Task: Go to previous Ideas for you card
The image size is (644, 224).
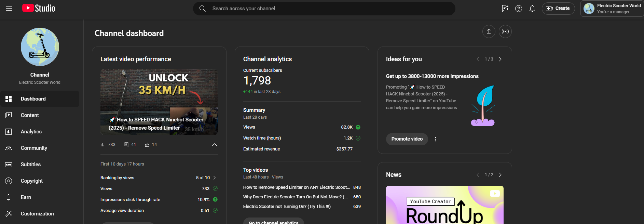Action: 478,59
